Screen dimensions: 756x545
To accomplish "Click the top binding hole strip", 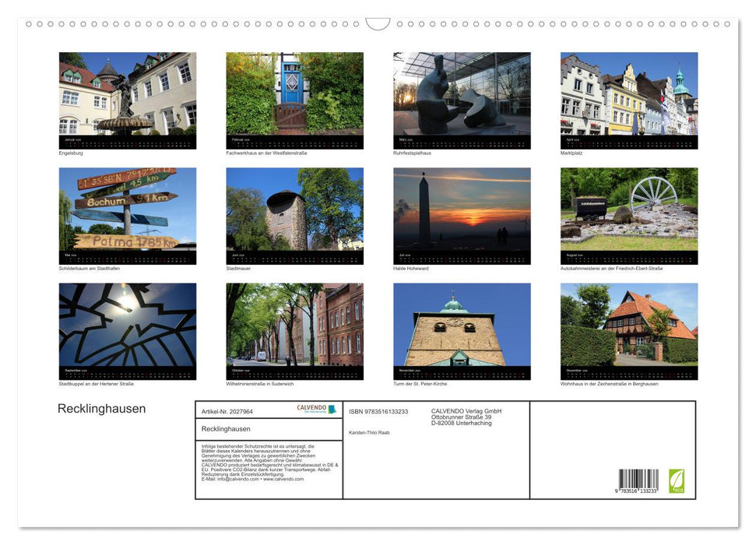I will [378, 24].
